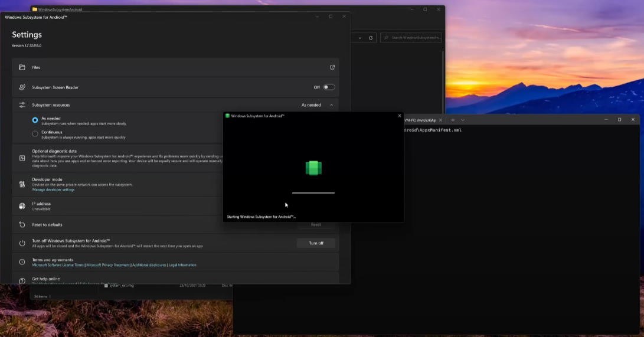
Task: Select the Continuous radio button
Action: click(x=35, y=134)
